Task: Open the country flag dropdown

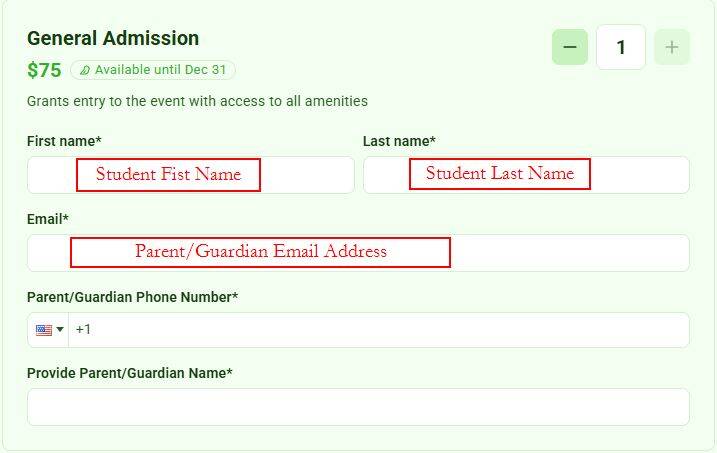Action: [48, 330]
